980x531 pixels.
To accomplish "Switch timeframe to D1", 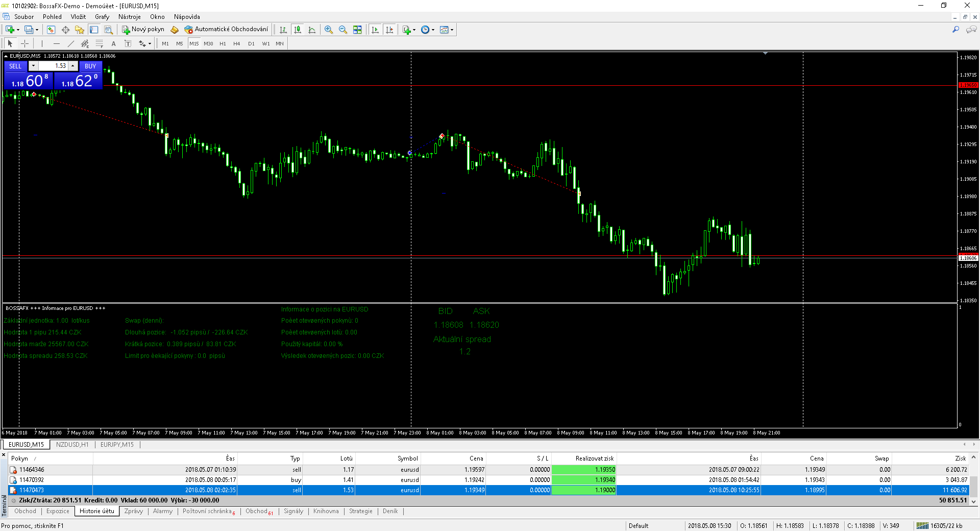I will coord(251,43).
